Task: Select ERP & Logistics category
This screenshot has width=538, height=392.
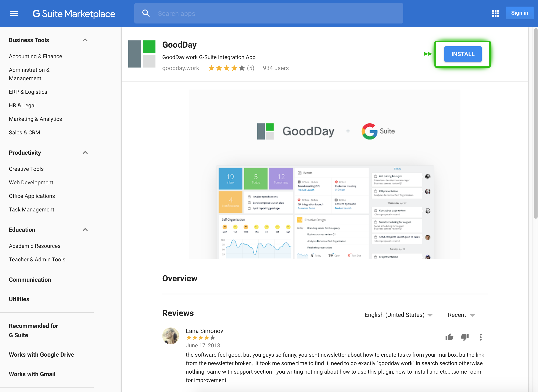Action: pos(28,92)
